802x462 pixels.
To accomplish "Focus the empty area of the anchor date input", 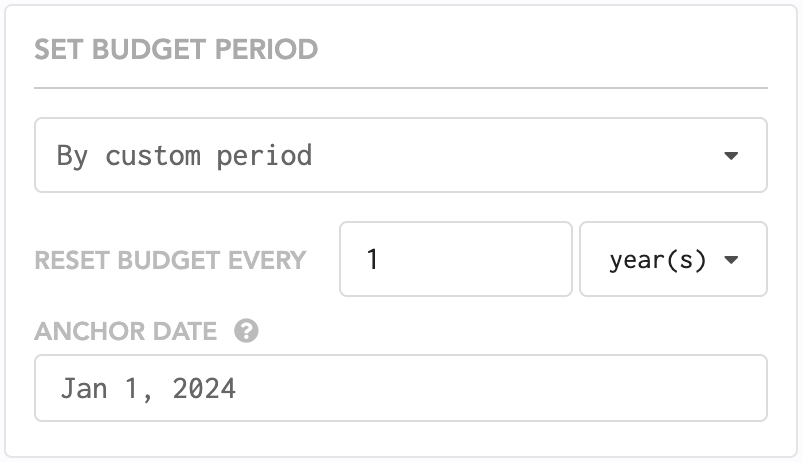I will tap(501, 388).
